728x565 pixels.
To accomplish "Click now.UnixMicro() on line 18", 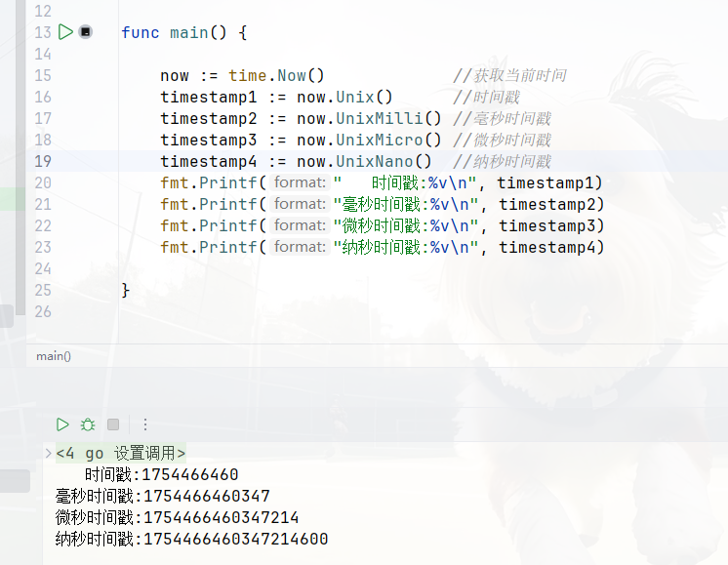I will 369,140.
